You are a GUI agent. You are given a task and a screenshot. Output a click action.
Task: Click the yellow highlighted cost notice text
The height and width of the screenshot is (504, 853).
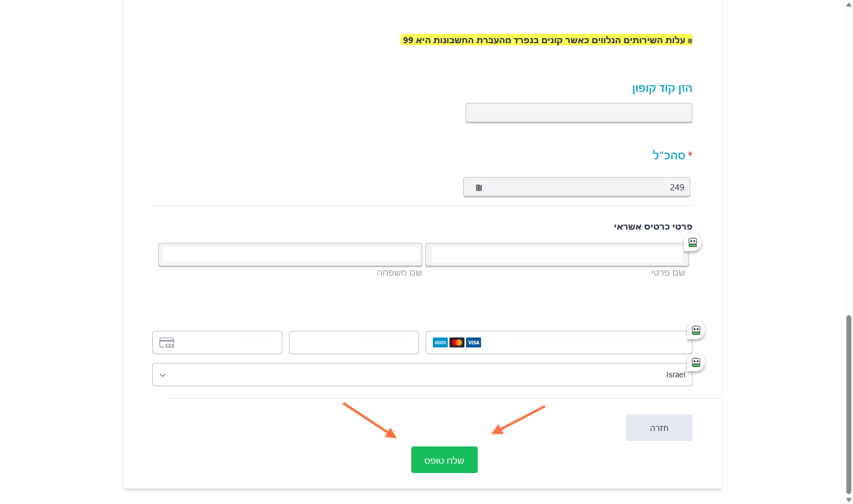tap(546, 40)
